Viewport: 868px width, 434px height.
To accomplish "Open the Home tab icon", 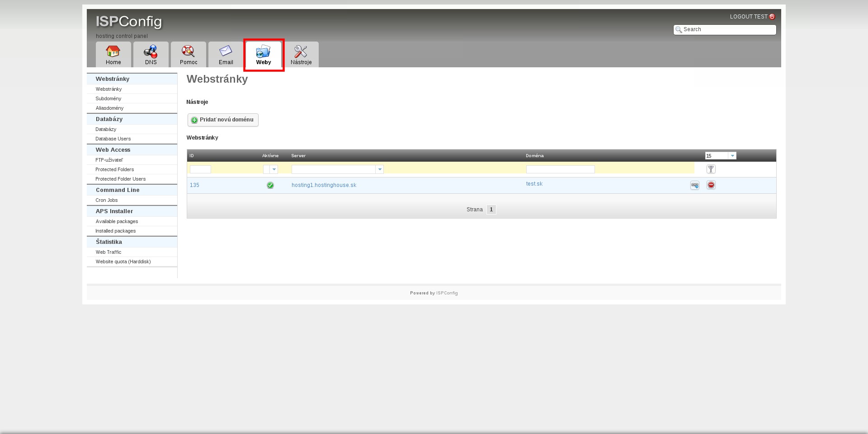I will 113,51.
